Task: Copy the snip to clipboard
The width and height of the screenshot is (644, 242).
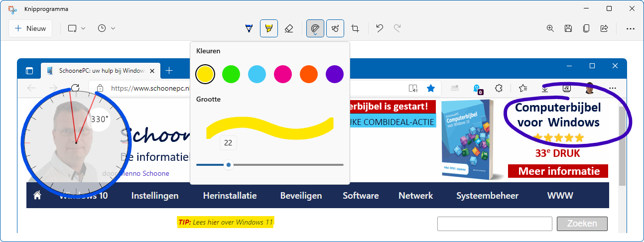Action: 586,28
